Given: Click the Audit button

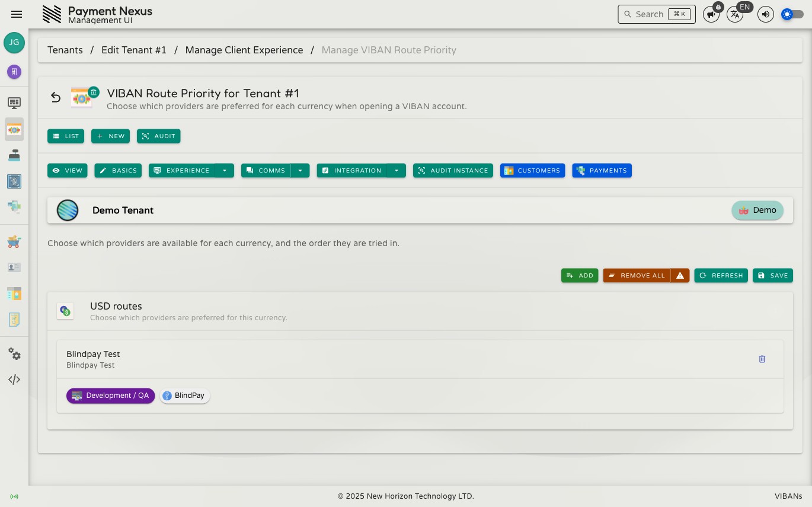Looking at the screenshot, I should (x=159, y=136).
